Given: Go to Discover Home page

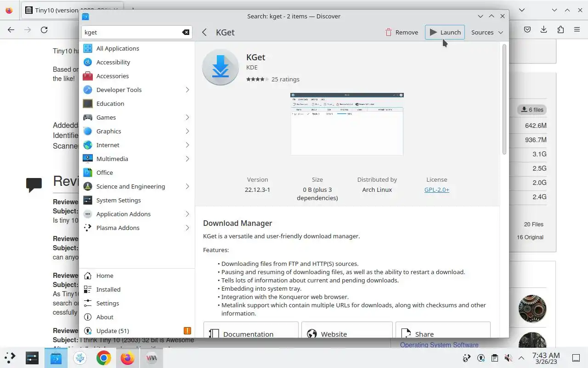Looking at the screenshot, I should (137, 276).
